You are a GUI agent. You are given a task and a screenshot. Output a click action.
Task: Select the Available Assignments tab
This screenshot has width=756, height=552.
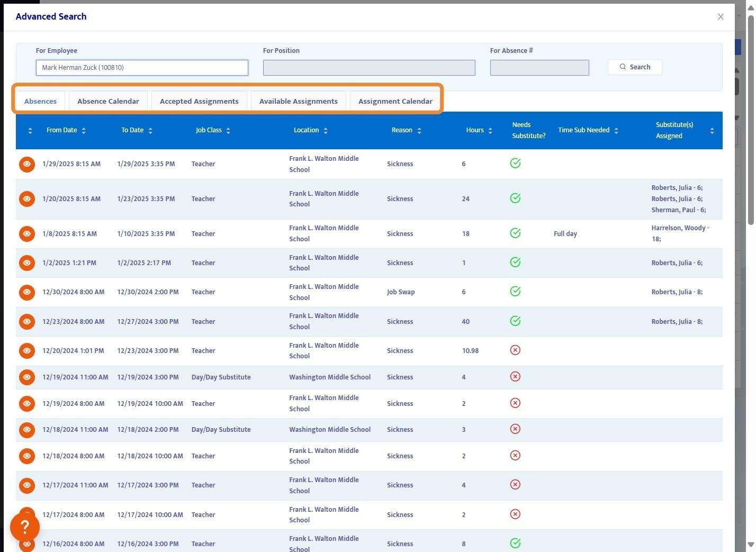point(298,101)
